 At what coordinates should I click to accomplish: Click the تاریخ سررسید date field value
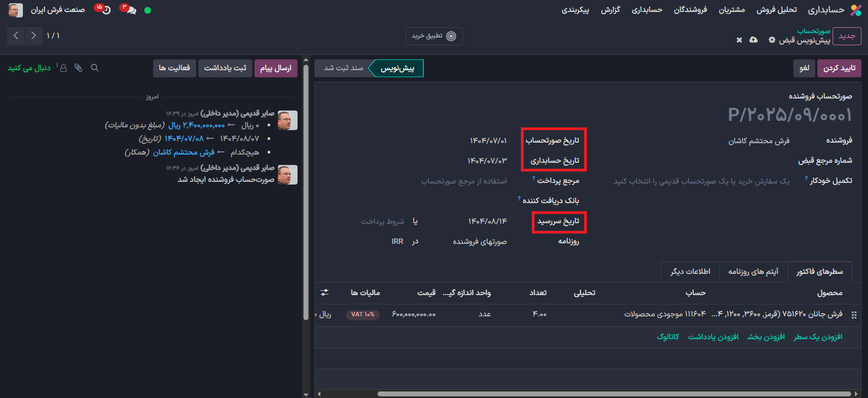coord(487,222)
